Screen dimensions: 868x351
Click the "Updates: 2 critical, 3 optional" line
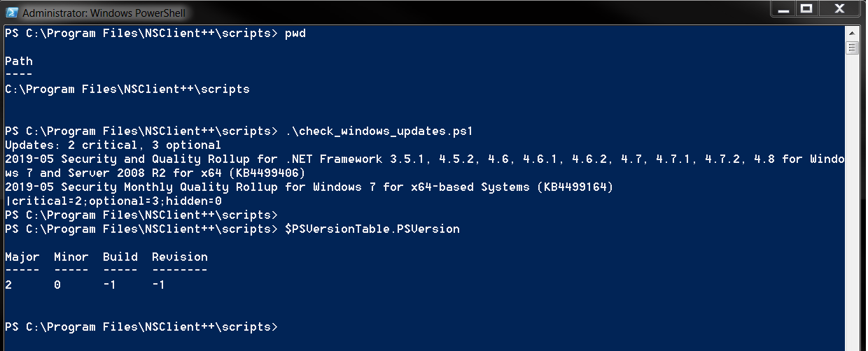[113, 145]
